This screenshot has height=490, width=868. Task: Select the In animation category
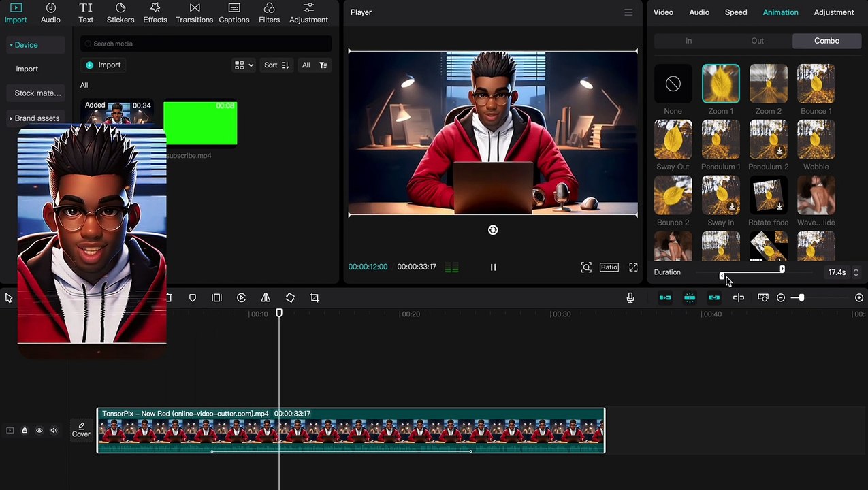[689, 41]
